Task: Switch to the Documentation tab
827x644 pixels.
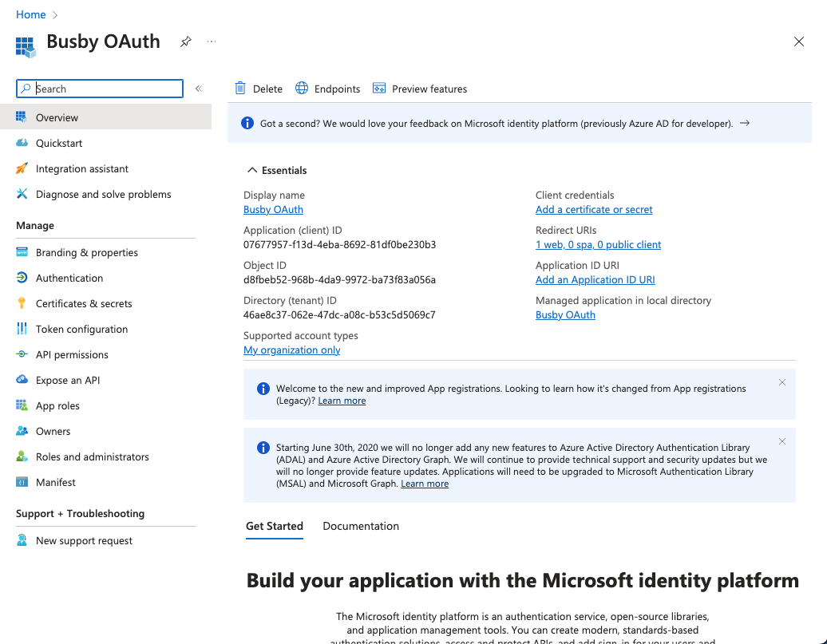Action: click(361, 526)
